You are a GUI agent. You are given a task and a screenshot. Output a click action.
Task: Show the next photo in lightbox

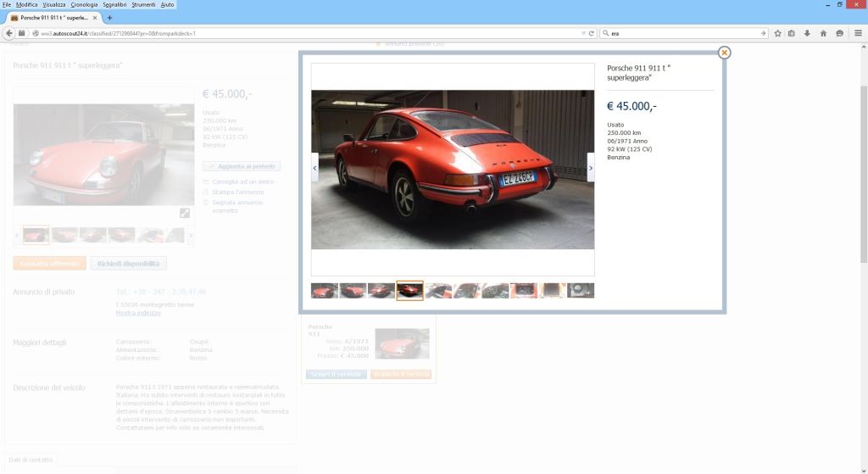(x=591, y=167)
